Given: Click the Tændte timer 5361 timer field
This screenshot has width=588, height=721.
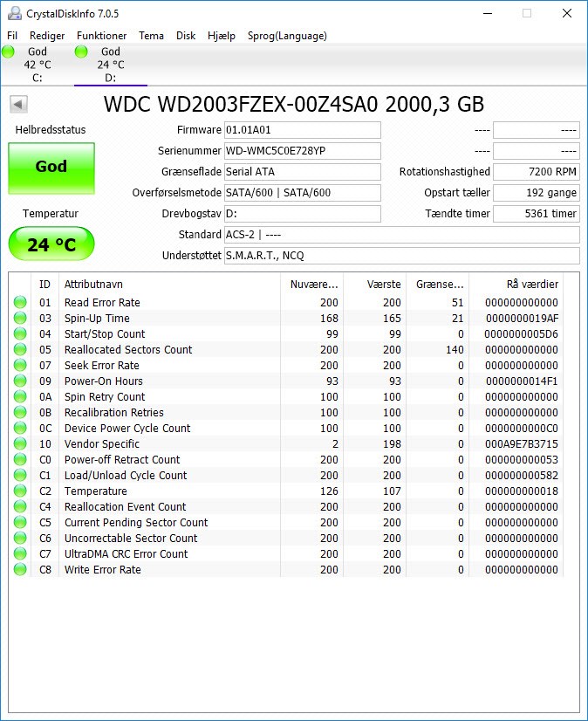Looking at the screenshot, I should [537, 213].
